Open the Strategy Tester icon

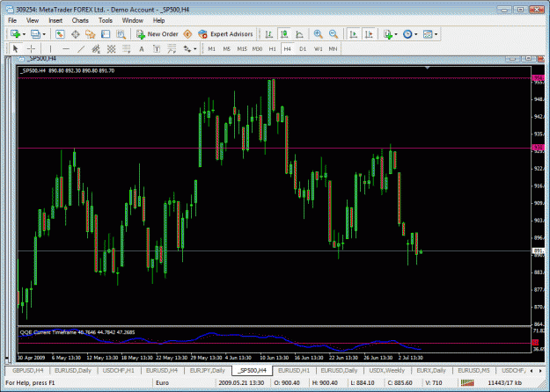click(x=121, y=34)
